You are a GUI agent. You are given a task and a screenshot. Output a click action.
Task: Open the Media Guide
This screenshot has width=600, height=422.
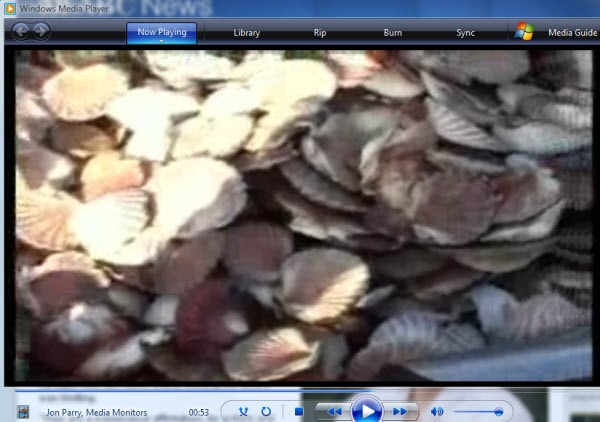(572, 32)
